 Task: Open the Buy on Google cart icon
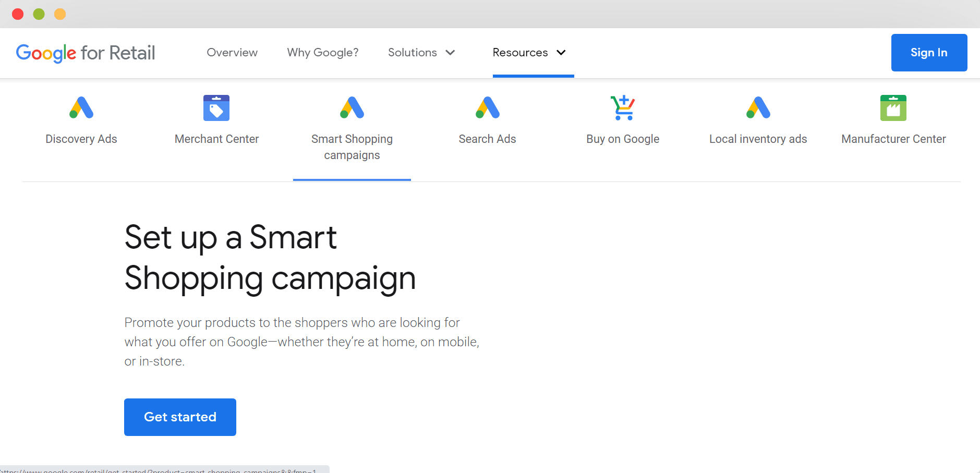(x=623, y=107)
